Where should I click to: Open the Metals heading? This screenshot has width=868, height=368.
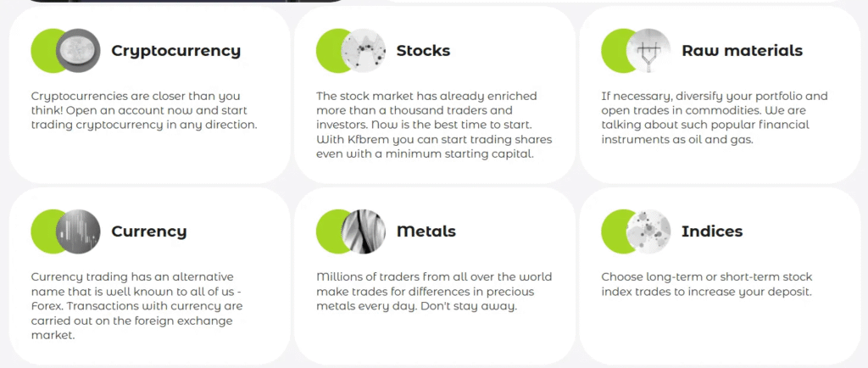point(426,231)
